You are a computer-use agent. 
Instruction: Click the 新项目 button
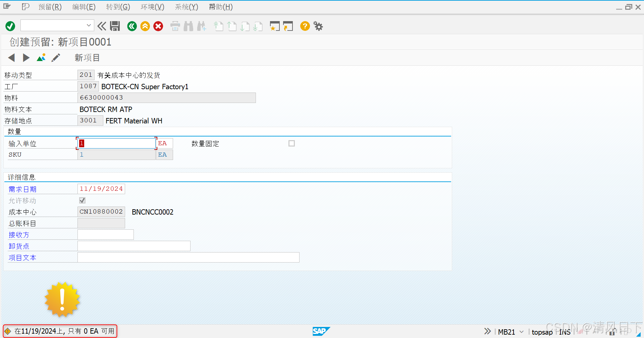(87, 58)
